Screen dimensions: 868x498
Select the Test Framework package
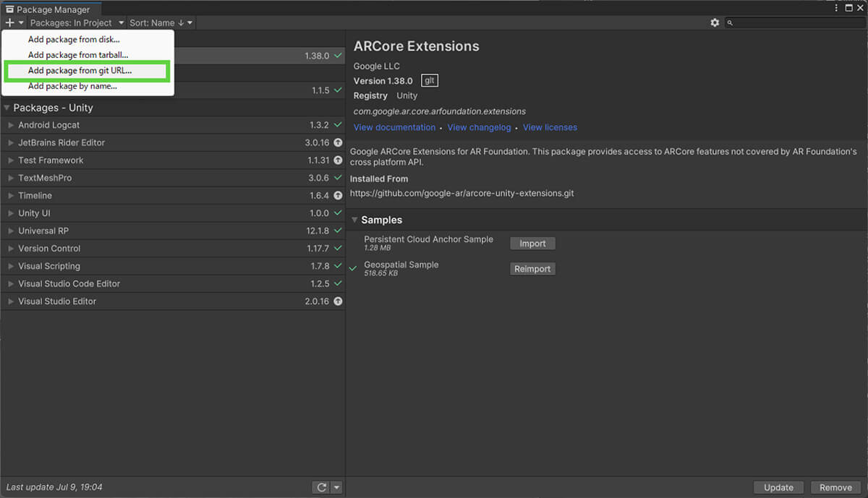pyautogui.click(x=173, y=160)
